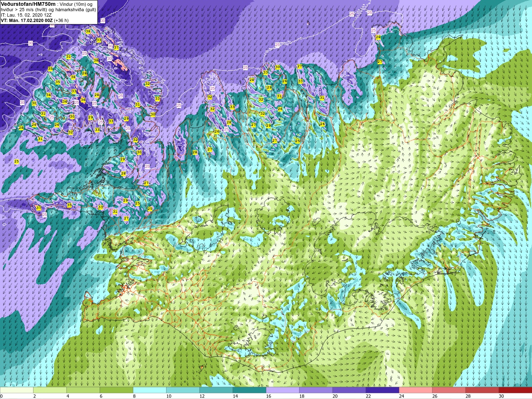Click the legend tick label 24

point(401,396)
